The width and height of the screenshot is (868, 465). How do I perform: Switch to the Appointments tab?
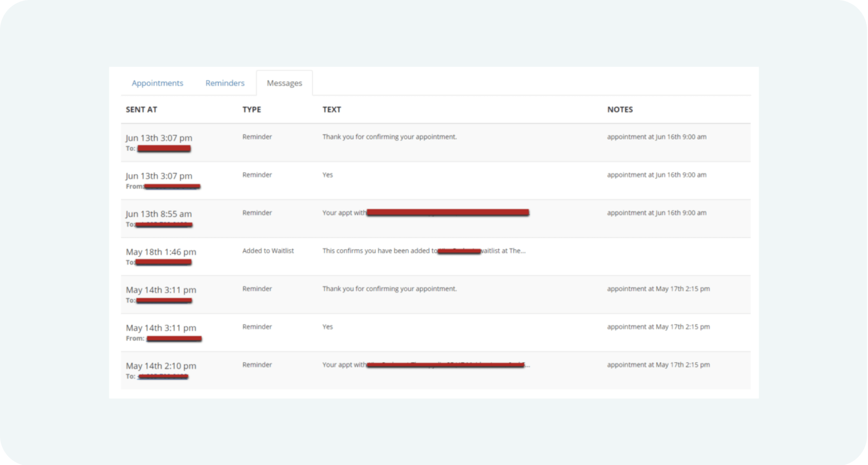[x=157, y=83]
